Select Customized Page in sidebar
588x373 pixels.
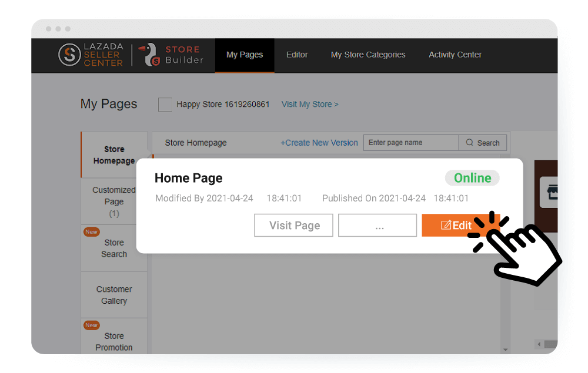tap(114, 201)
